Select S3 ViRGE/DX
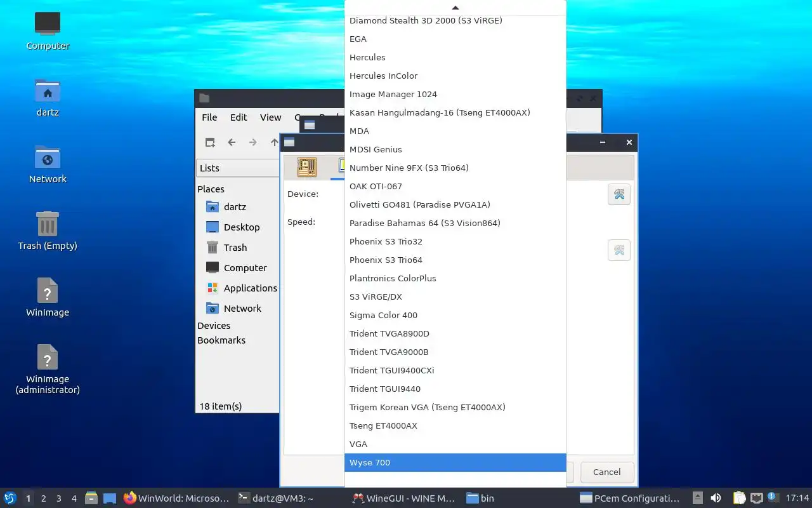 point(455,297)
